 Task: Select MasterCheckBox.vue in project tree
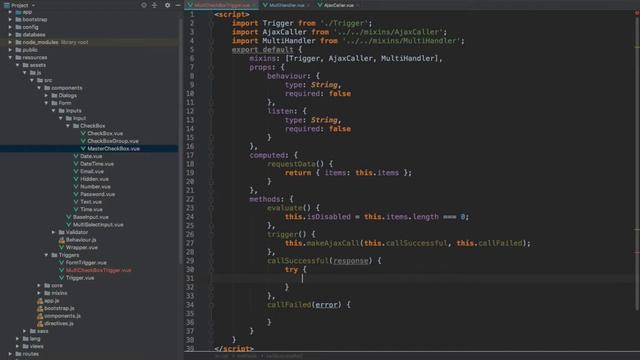click(113, 149)
